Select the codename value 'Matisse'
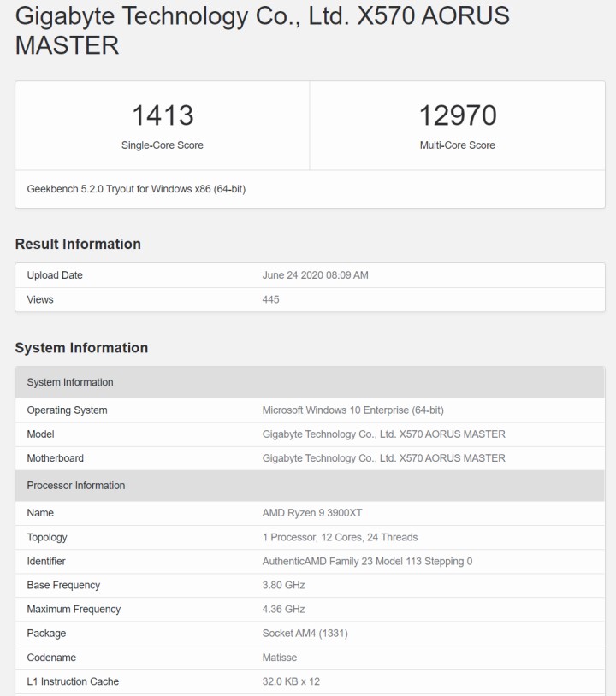This screenshot has height=696, width=616. pyautogui.click(x=280, y=658)
